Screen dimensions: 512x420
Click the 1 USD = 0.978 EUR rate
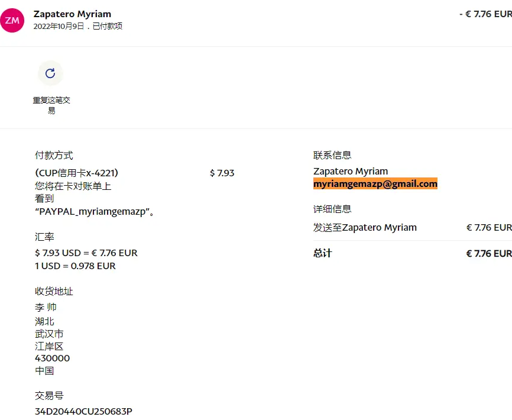click(75, 266)
